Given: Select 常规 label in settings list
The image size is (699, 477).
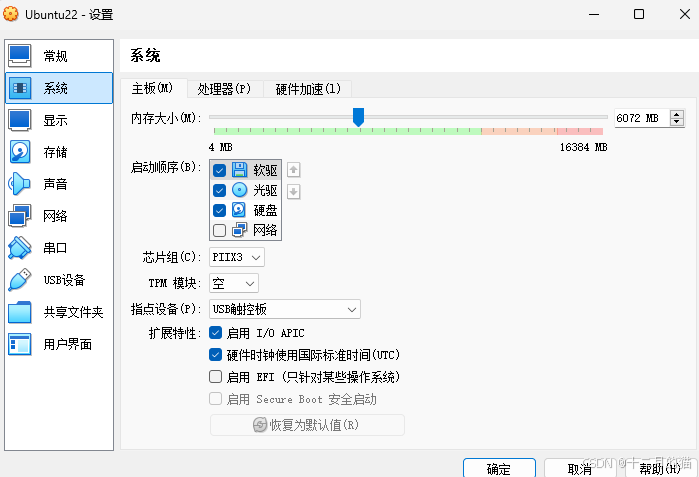Looking at the screenshot, I should click(55, 56).
